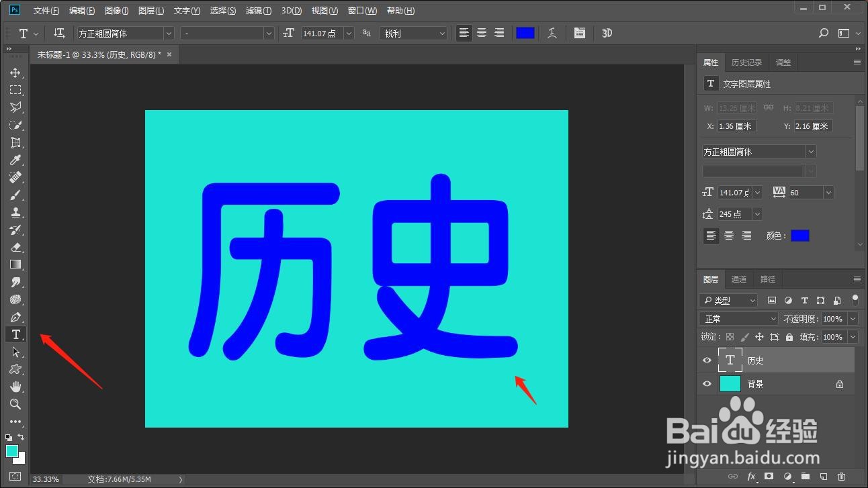
Task: Hide the 背景 layer
Action: click(707, 384)
